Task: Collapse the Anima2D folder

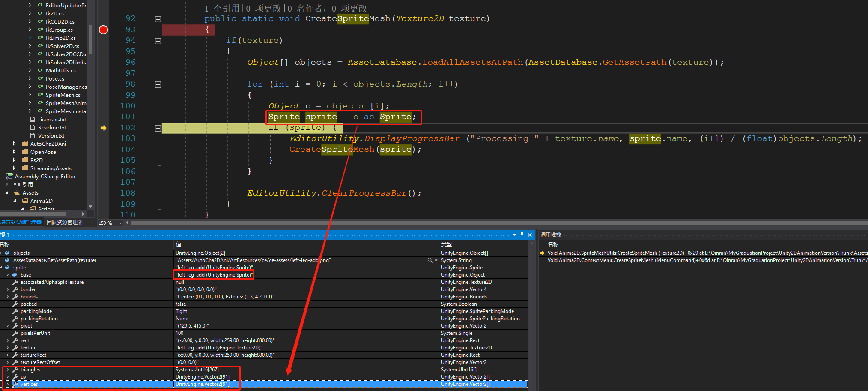Action: [15, 201]
